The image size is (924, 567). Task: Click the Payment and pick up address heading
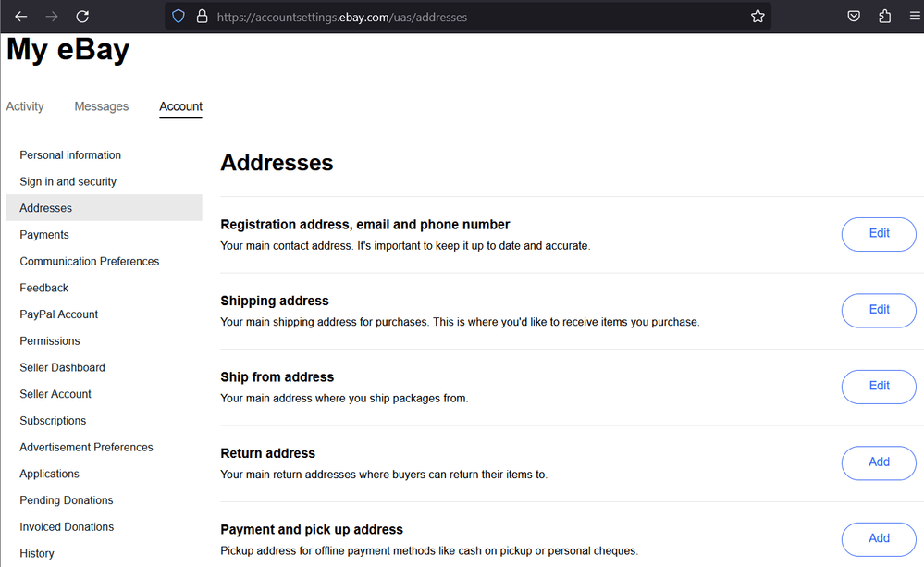click(312, 529)
